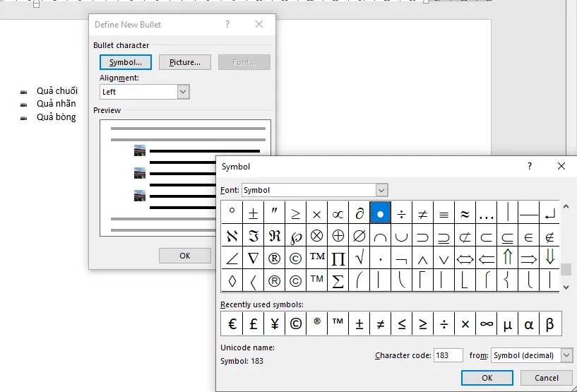This screenshot has height=392, width=577.
Task: Choose the yen symbol from recently used
Action: click(x=274, y=324)
